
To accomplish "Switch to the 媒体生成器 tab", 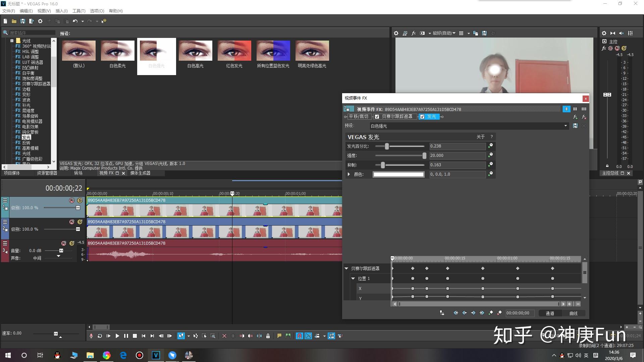I will click(x=140, y=173).
